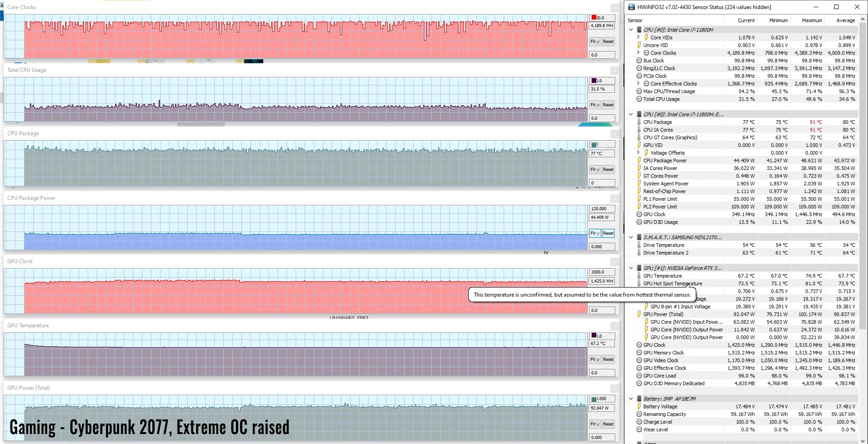Image resolution: width=868 pixels, height=444 pixels.
Task: Collapse the CPU [#0] Intel Core i7-11800H group
Action: point(631,30)
